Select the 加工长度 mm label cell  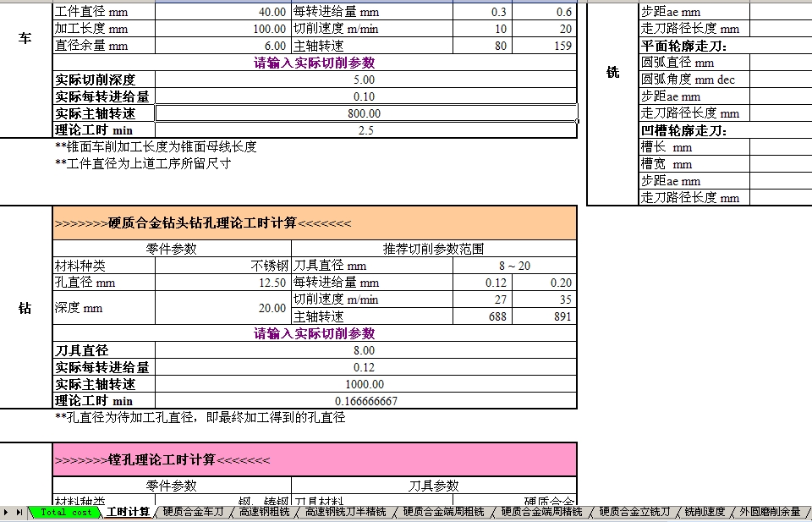[x=103, y=29]
